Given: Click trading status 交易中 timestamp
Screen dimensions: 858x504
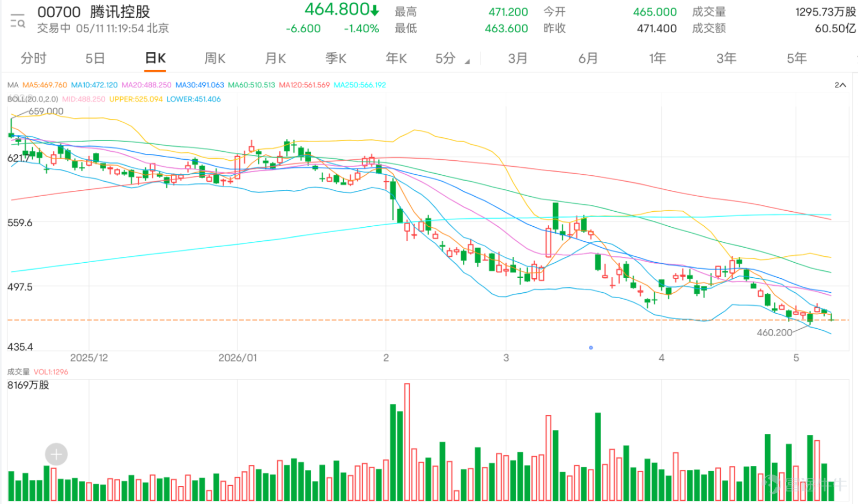Looking at the screenshot, I should coord(103,28).
